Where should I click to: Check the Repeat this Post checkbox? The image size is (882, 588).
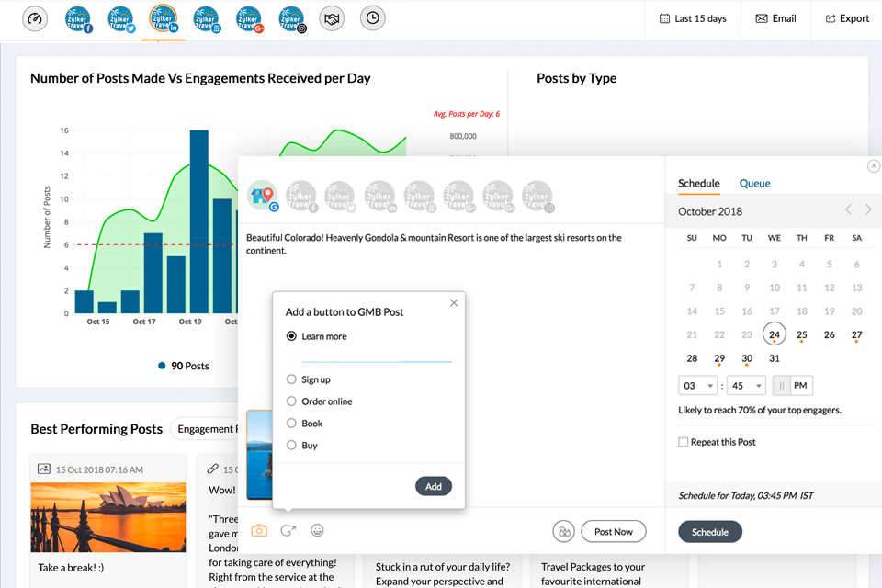683,442
